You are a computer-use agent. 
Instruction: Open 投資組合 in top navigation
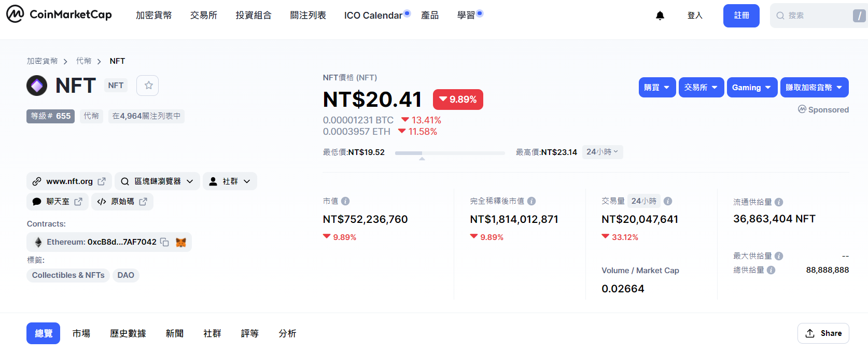pos(254,16)
